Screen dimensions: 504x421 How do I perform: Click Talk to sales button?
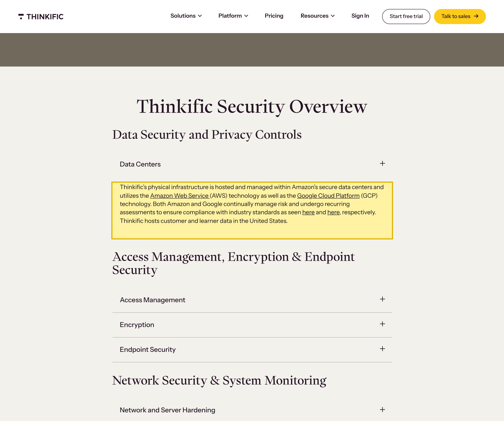460,17
